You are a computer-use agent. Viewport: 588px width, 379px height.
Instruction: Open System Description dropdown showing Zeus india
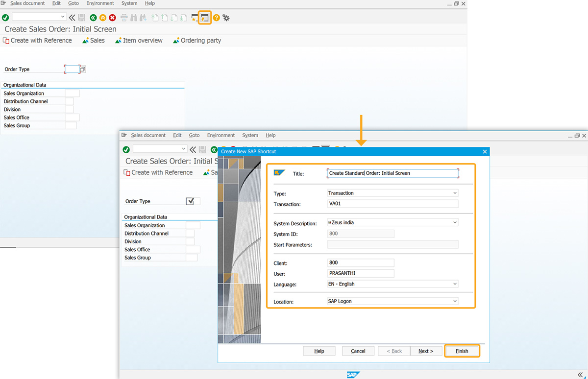[455, 222]
